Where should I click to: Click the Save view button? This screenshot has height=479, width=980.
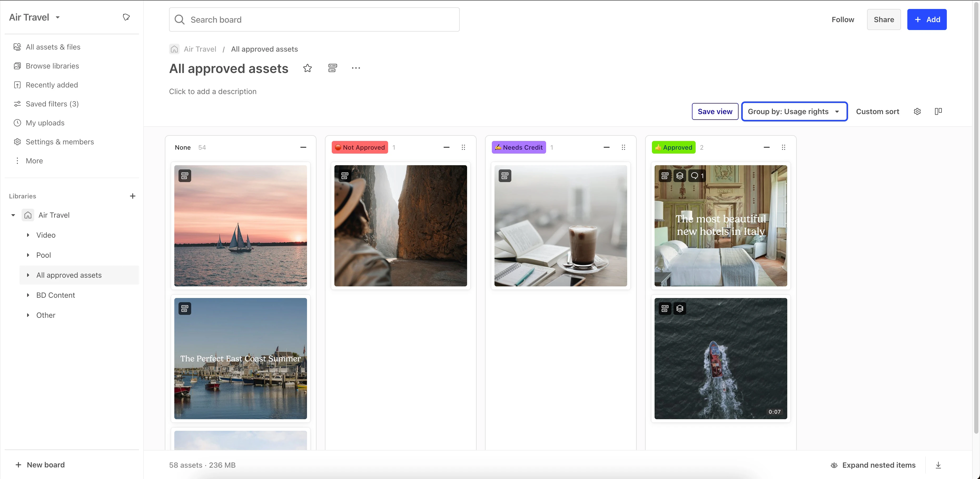point(715,111)
